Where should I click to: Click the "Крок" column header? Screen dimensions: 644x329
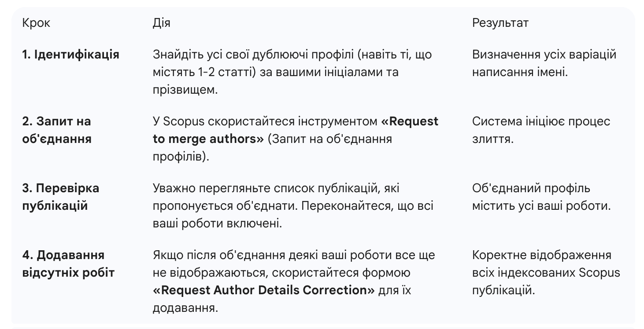[x=36, y=23]
